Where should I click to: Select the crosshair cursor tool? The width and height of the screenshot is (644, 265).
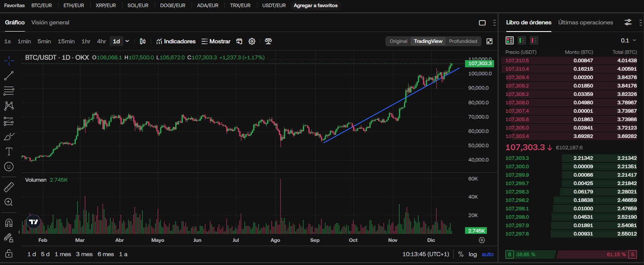[x=8, y=61]
